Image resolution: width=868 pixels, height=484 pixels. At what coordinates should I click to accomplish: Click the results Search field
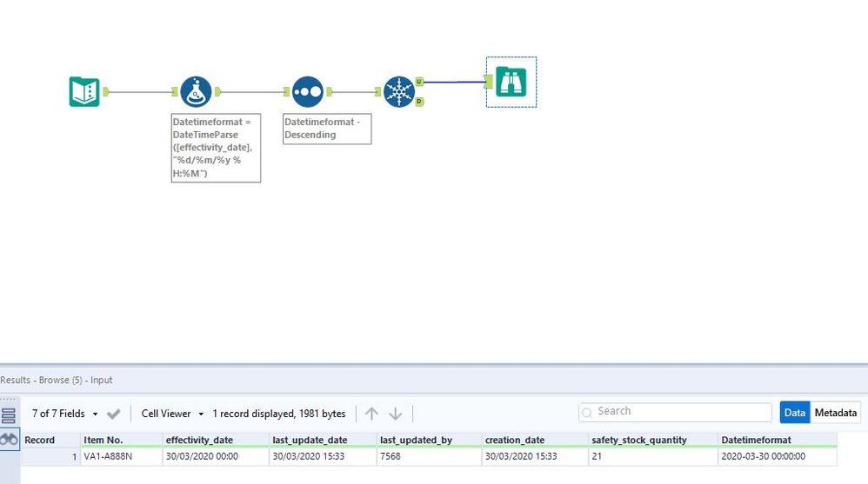point(676,412)
